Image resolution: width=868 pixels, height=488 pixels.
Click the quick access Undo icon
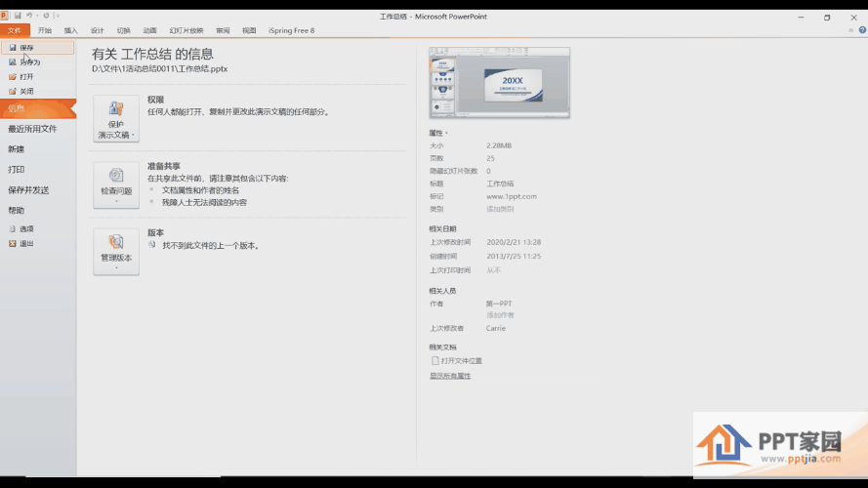(x=29, y=16)
